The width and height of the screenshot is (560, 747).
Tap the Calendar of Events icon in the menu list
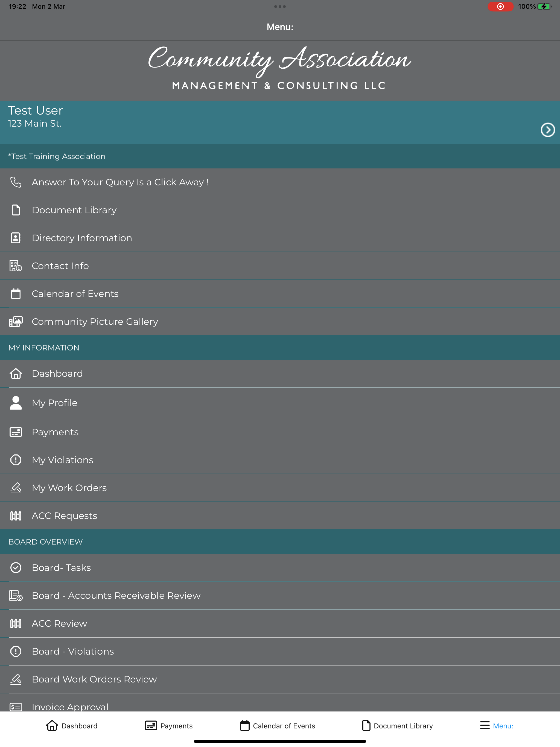[16, 293]
